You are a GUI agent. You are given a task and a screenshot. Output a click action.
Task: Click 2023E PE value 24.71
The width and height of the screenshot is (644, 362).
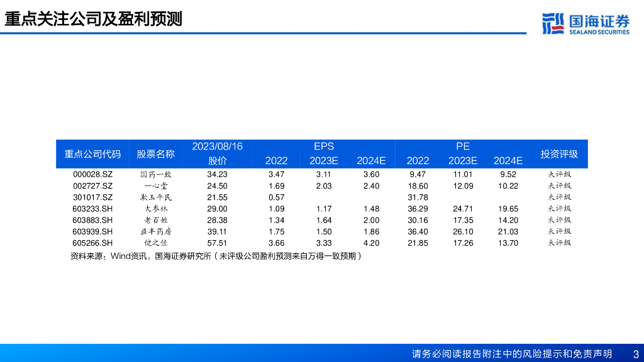pyautogui.click(x=463, y=209)
